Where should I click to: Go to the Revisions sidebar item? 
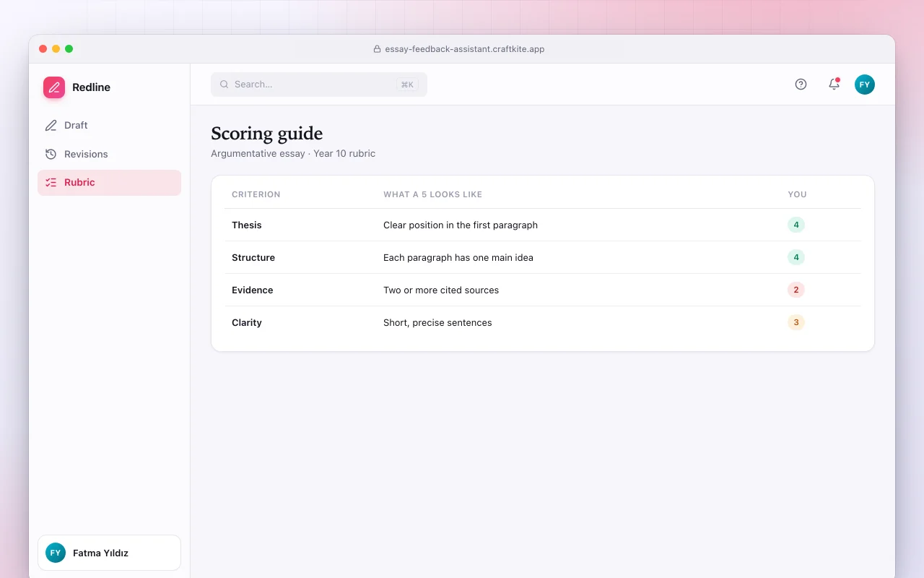(109, 154)
